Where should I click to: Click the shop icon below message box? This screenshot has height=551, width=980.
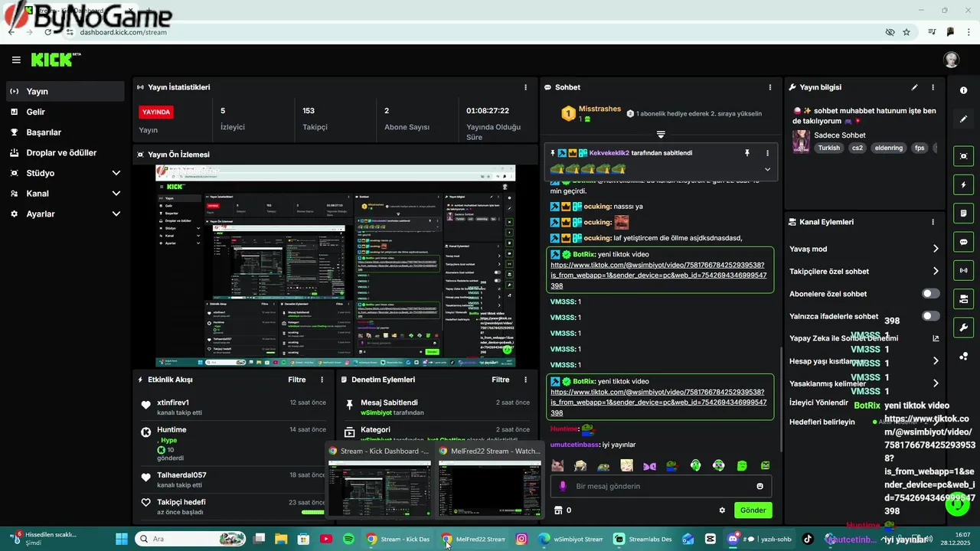[x=557, y=510]
